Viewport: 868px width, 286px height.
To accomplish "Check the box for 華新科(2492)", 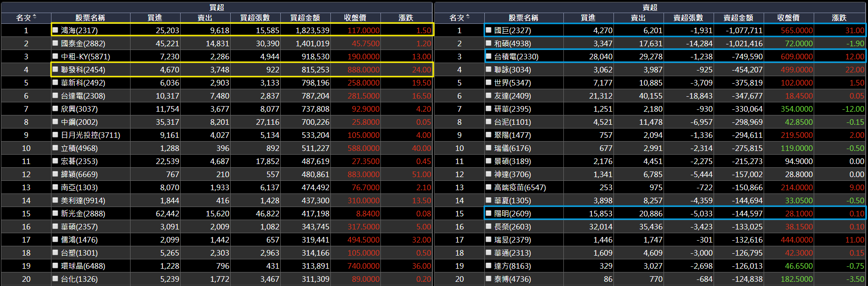I will [55, 82].
